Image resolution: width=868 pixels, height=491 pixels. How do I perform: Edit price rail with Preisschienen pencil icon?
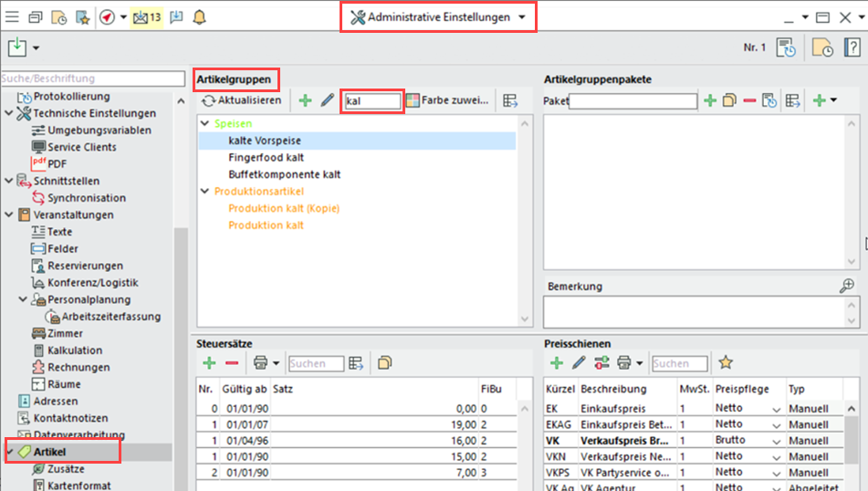(x=579, y=363)
